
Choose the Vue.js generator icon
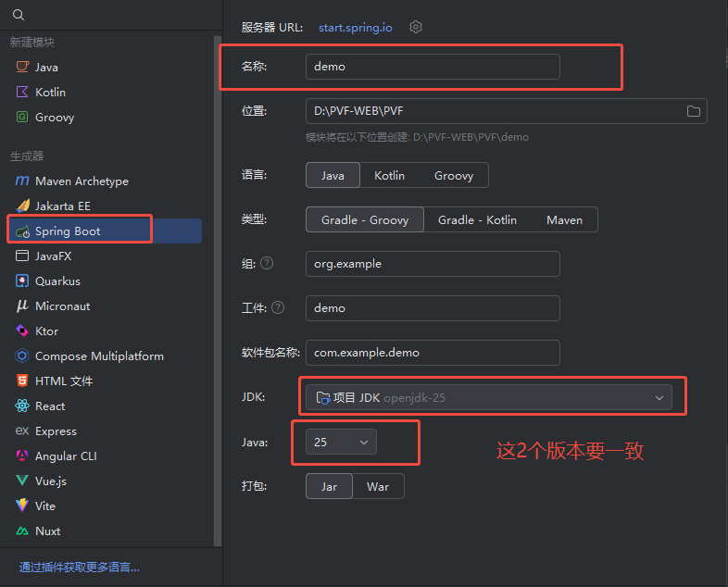(x=22, y=481)
